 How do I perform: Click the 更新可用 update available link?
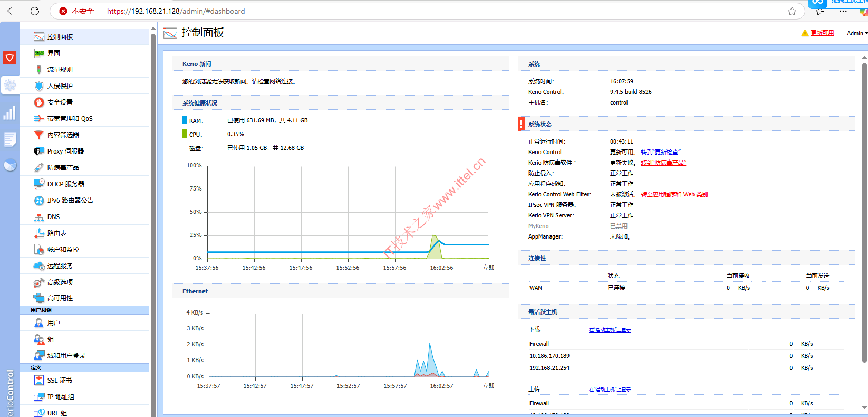coord(822,33)
